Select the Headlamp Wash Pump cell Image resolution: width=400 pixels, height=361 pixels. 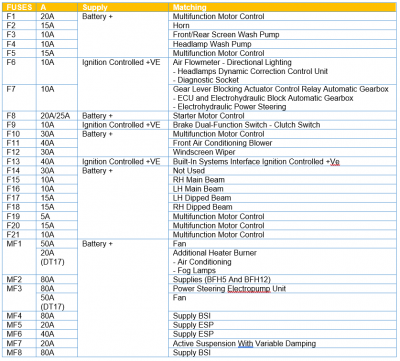(282, 44)
